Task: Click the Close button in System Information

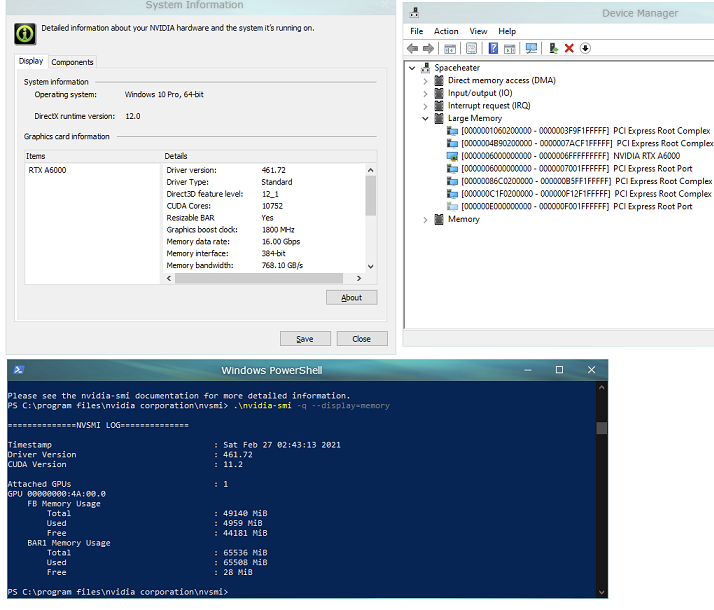Action: 362,339
